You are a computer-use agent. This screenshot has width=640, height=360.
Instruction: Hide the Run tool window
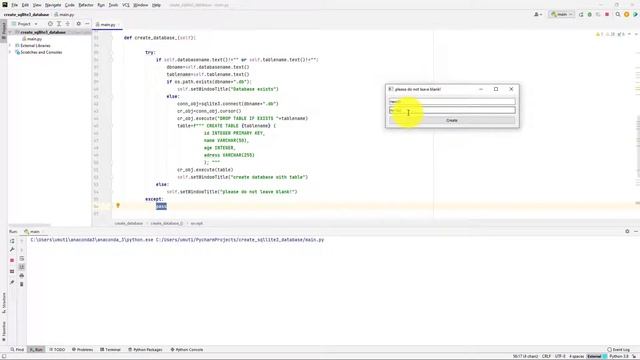tap(636, 231)
